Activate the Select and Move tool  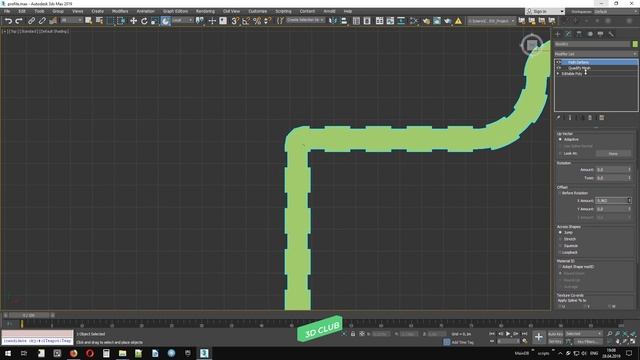133,21
